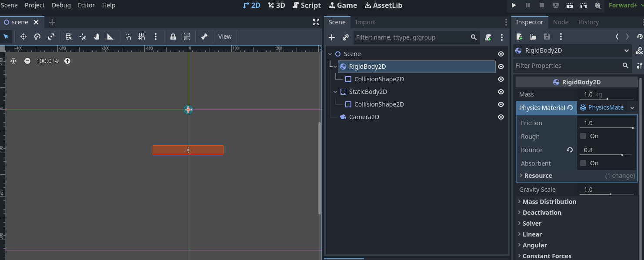Image resolution: width=644 pixels, height=260 pixels.
Task: Select the Move mode tool
Action: (23, 37)
